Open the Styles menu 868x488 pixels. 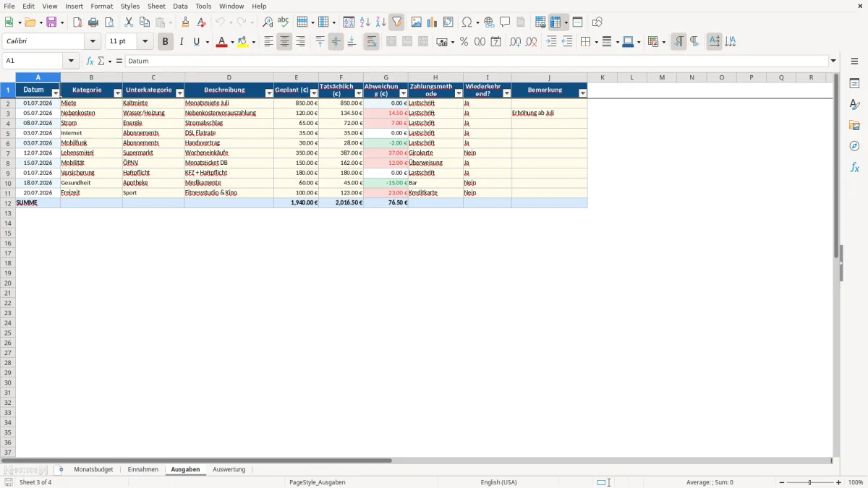tap(130, 6)
